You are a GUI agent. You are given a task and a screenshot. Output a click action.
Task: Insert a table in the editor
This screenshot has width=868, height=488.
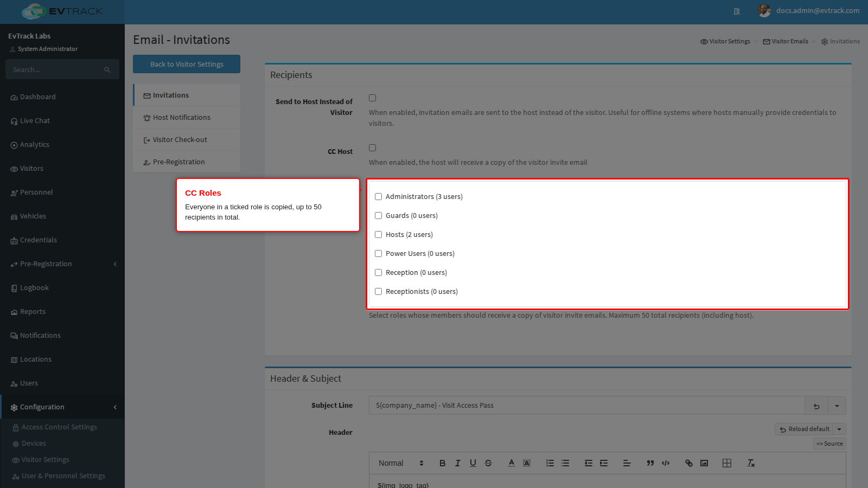click(727, 463)
